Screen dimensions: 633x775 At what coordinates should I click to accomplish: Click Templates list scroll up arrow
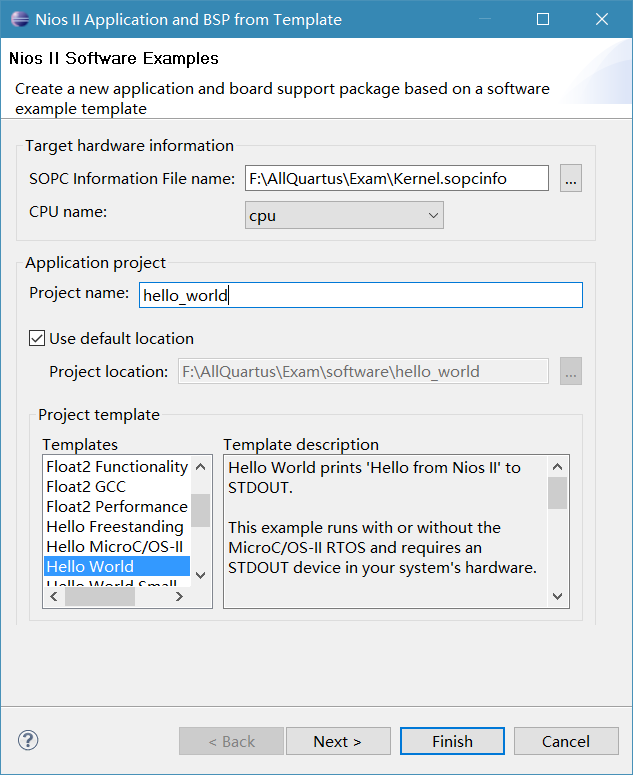(201, 467)
